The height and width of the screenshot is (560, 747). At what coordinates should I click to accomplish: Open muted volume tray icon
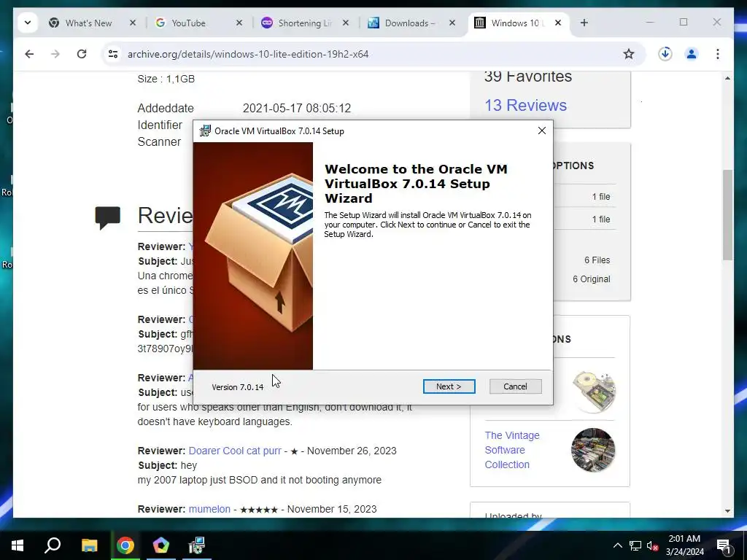pyautogui.click(x=652, y=545)
